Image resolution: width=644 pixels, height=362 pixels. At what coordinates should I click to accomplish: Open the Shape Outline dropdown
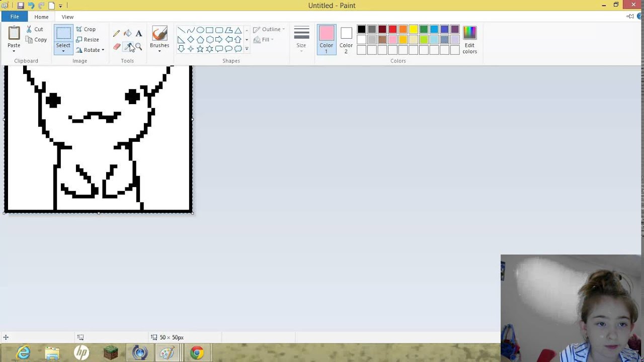click(x=269, y=29)
